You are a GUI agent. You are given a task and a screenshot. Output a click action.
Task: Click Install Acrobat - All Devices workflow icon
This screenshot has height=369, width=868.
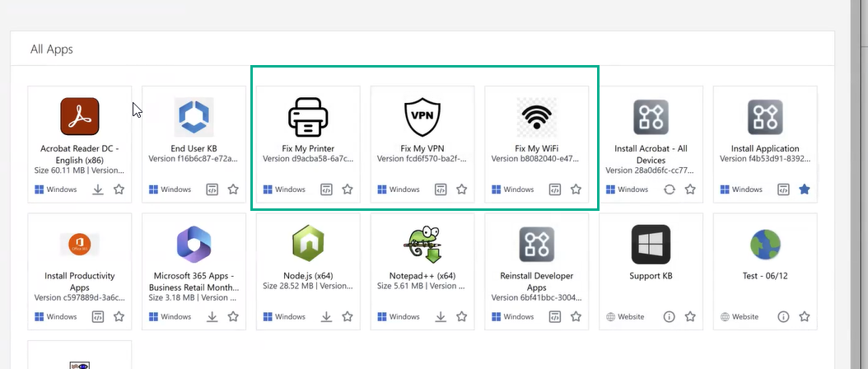[651, 117]
